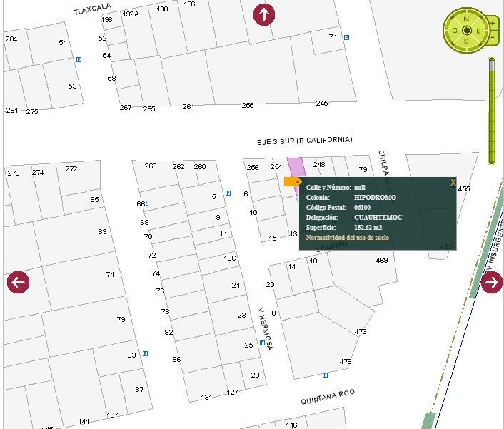
Task: Click the orange marker tag on the parcel
Action: coord(293,182)
